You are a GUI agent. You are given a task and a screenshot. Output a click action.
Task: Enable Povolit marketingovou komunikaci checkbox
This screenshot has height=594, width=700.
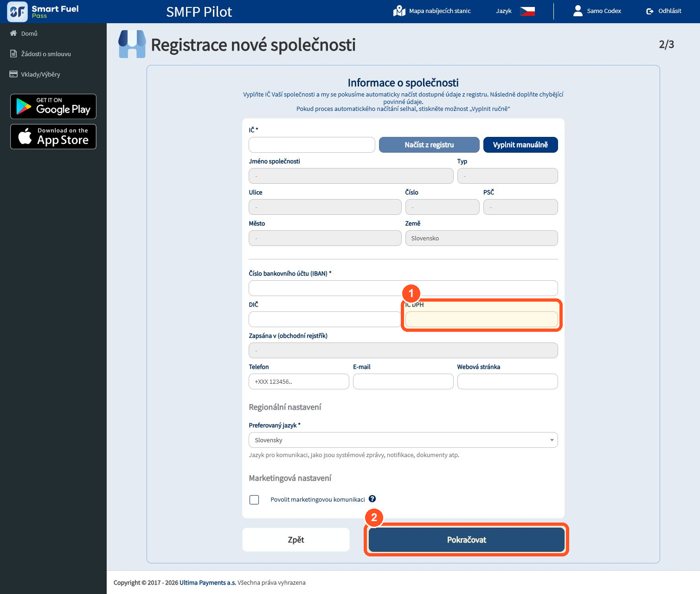coord(254,500)
